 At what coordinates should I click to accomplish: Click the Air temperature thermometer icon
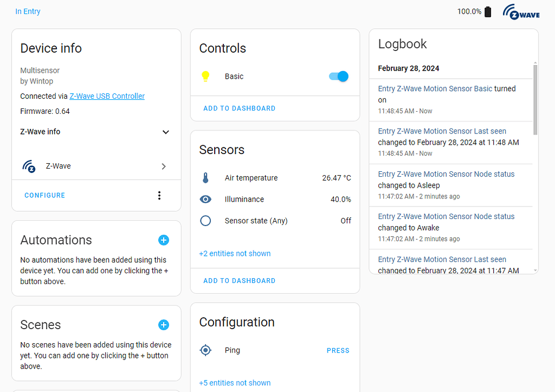[x=205, y=177]
